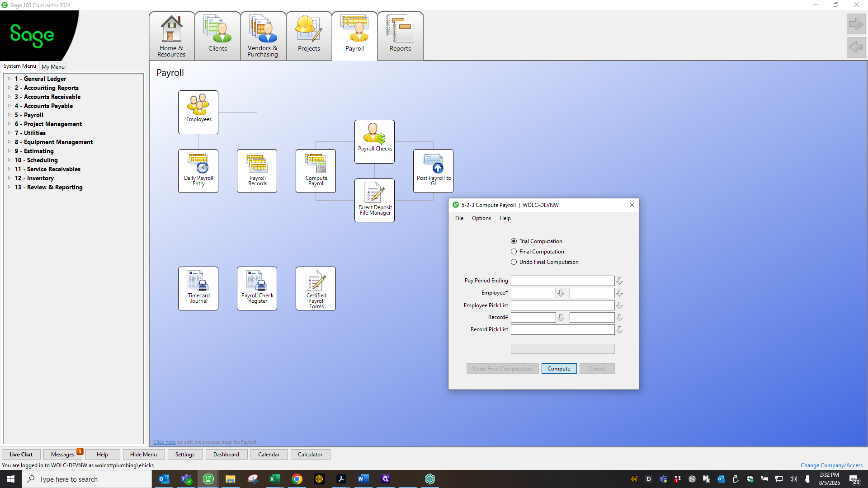Screen dimensions: 868x488
Task: Open the Options menu in Compute Payroll
Action: point(481,218)
